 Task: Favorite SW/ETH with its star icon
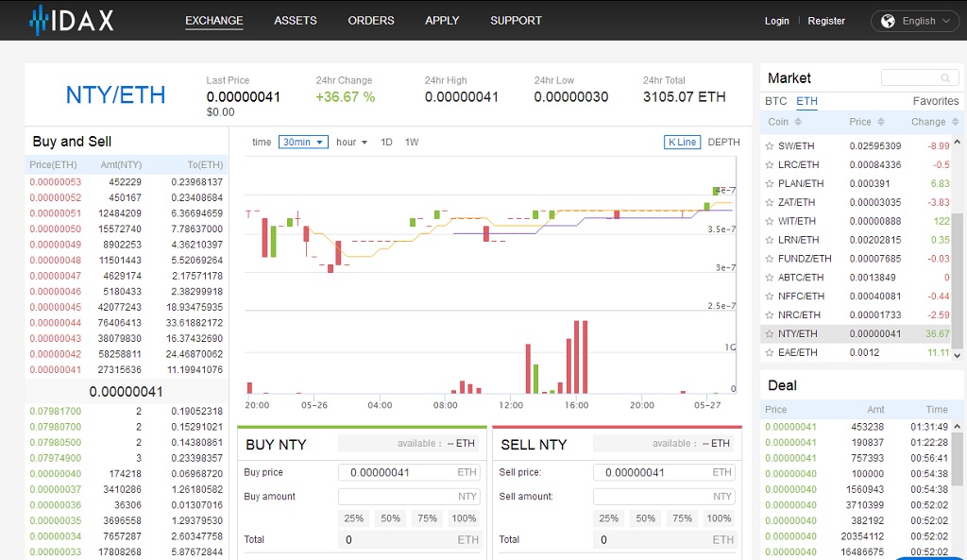(x=769, y=146)
